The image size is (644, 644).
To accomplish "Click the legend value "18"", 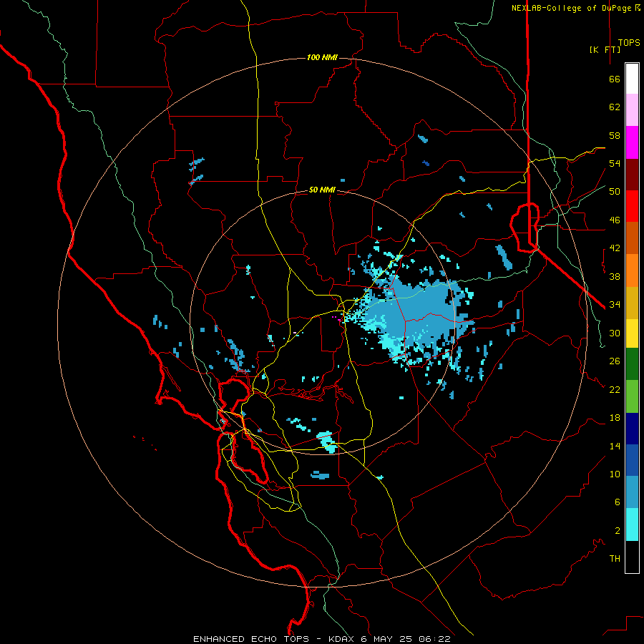I will (615, 418).
